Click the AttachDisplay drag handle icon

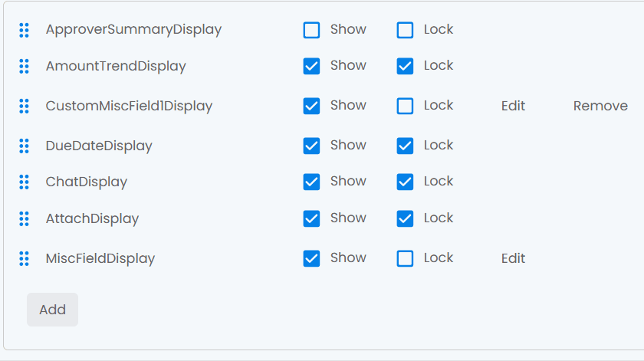[x=25, y=218]
